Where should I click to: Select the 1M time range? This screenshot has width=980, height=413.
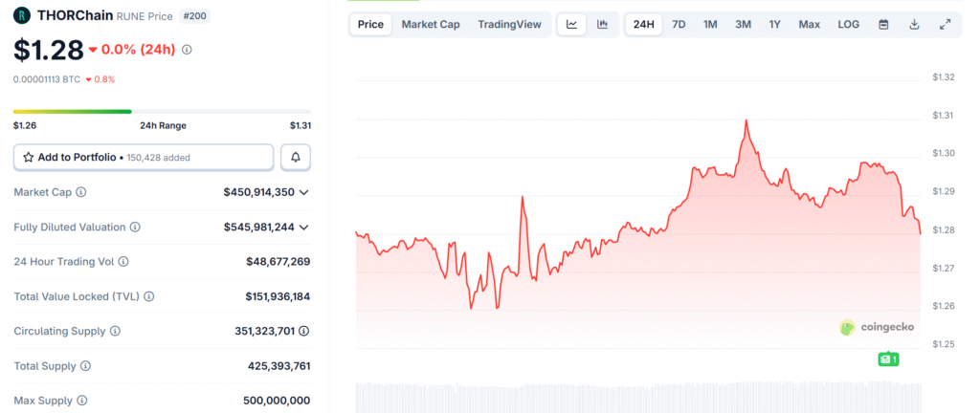(710, 24)
